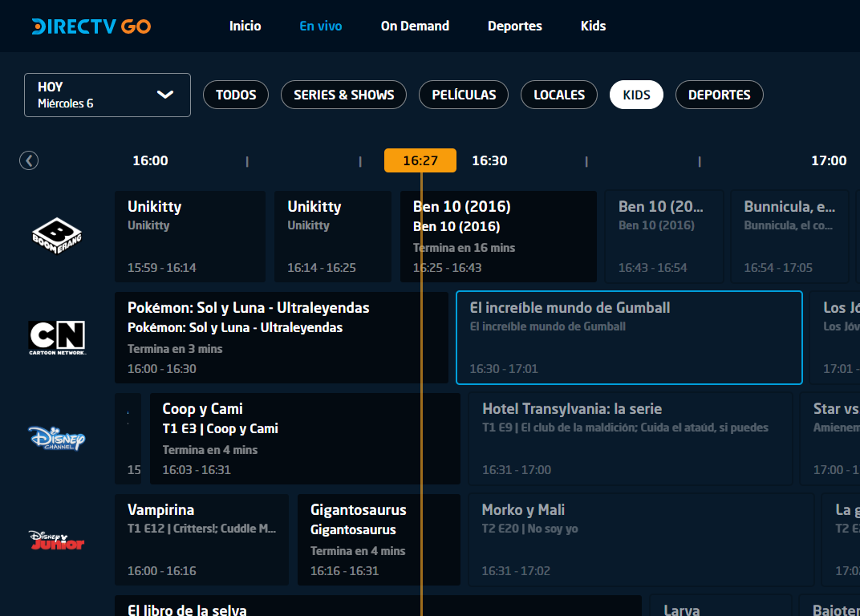Open El libro de la selva

pos(378,606)
